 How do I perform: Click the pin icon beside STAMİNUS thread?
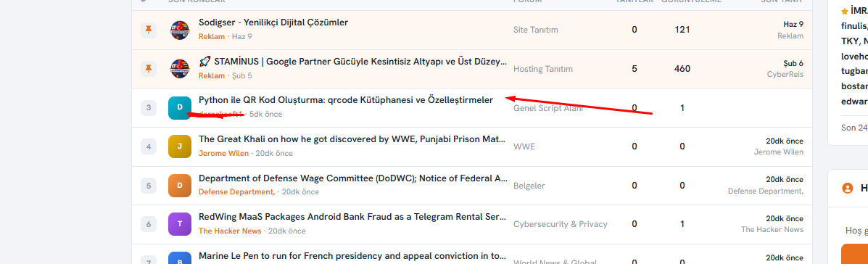pos(149,69)
